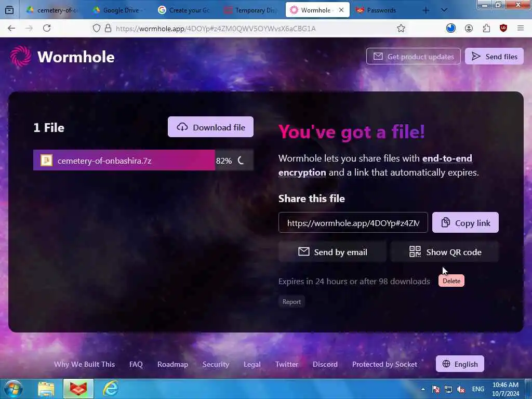
Task: Click the shield tracking protection icon
Action: (x=96, y=28)
